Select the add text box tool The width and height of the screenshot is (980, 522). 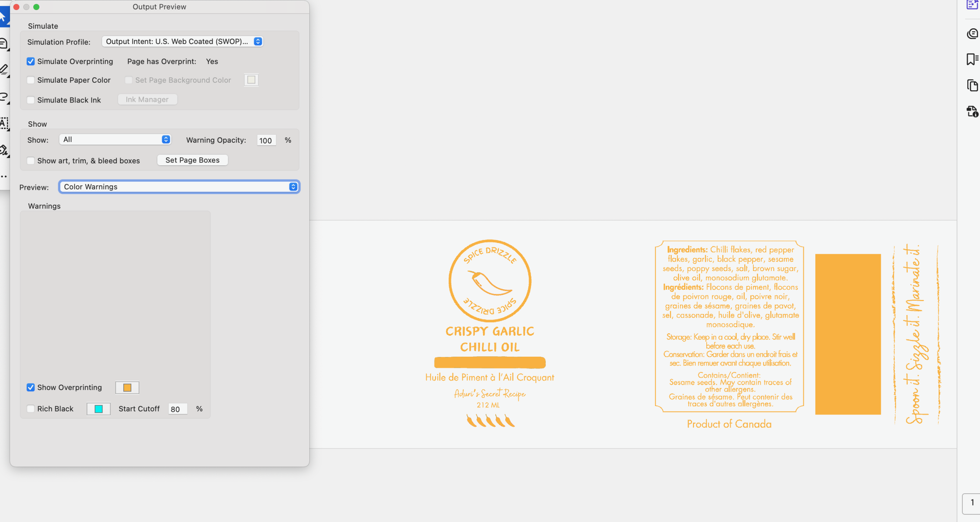tap(4, 123)
